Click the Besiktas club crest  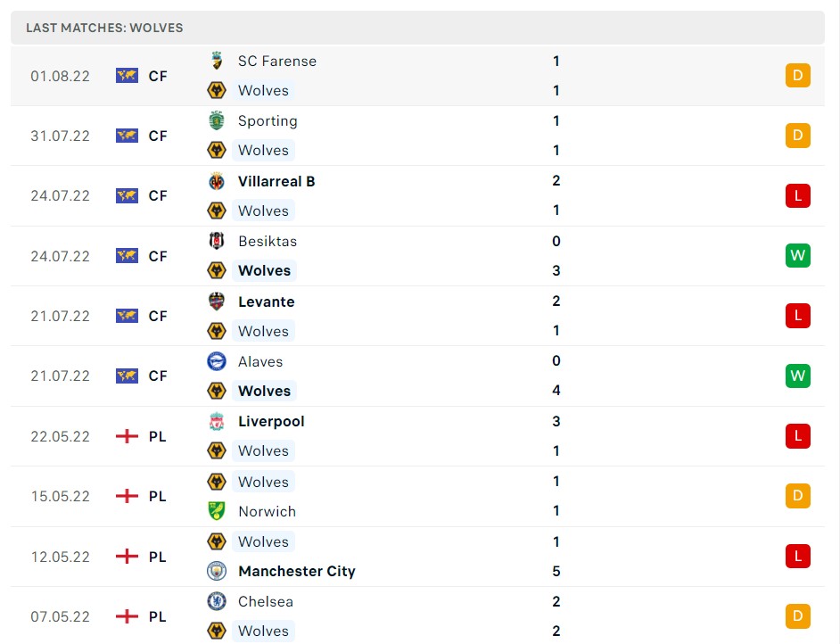click(216, 241)
